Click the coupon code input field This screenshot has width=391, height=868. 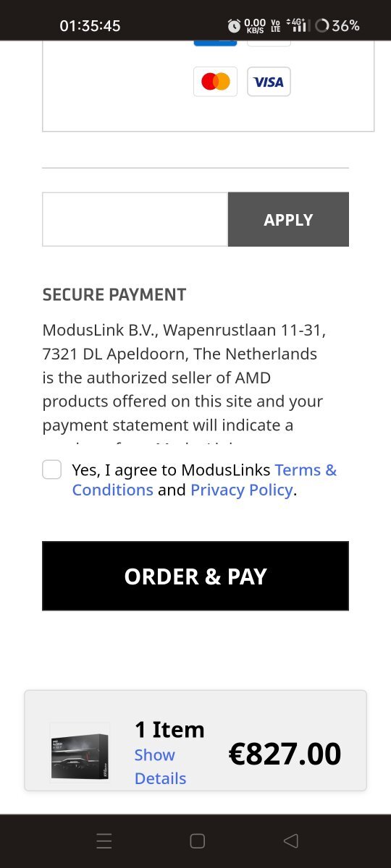click(x=135, y=219)
